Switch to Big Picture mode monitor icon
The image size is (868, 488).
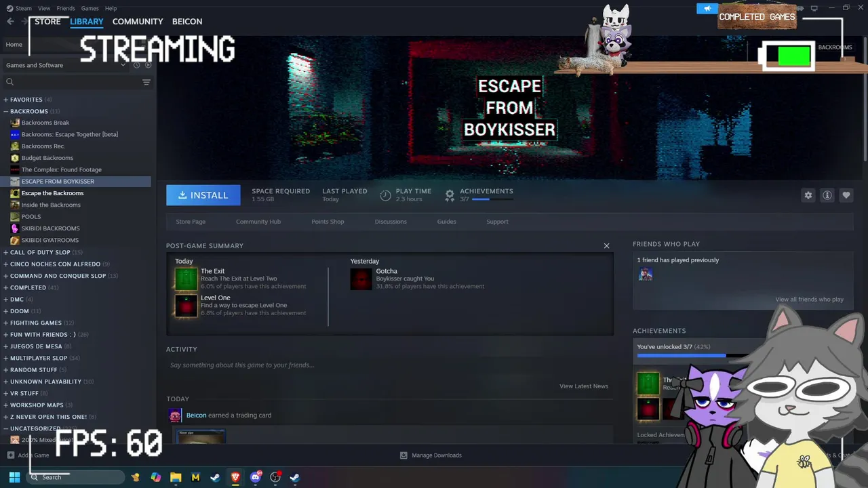814,8
